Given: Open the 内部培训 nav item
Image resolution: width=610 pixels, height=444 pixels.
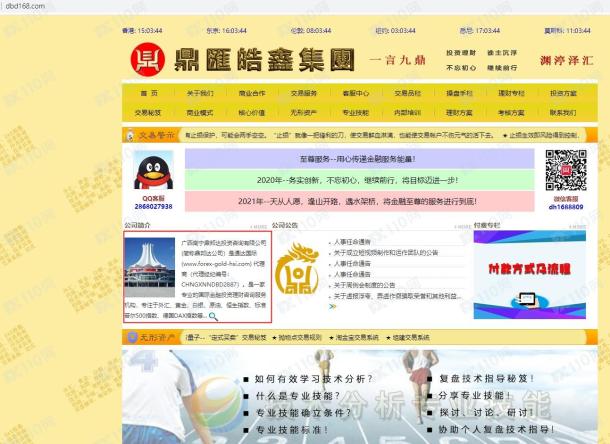Looking at the screenshot, I should point(407,112).
